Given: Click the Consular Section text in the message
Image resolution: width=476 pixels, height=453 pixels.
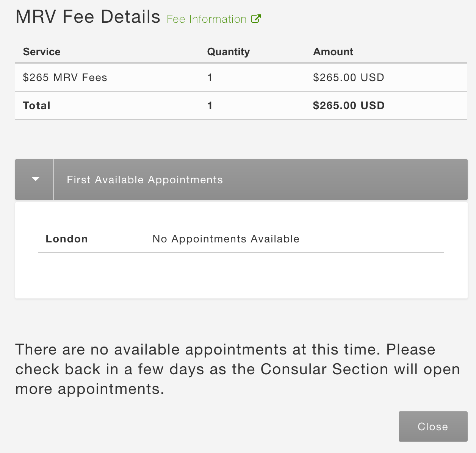Looking at the screenshot, I should 324,369.
